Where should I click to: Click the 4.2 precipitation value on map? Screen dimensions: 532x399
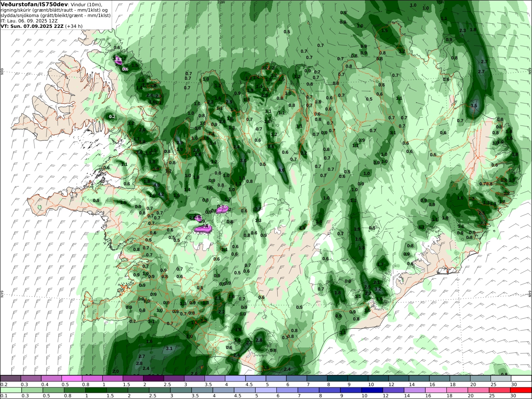pos(161,194)
